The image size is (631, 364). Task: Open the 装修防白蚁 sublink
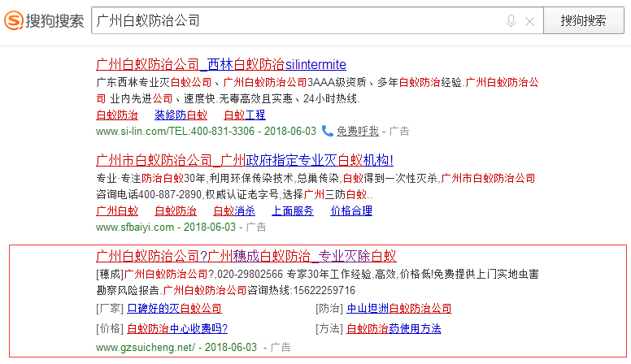(181, 115)
